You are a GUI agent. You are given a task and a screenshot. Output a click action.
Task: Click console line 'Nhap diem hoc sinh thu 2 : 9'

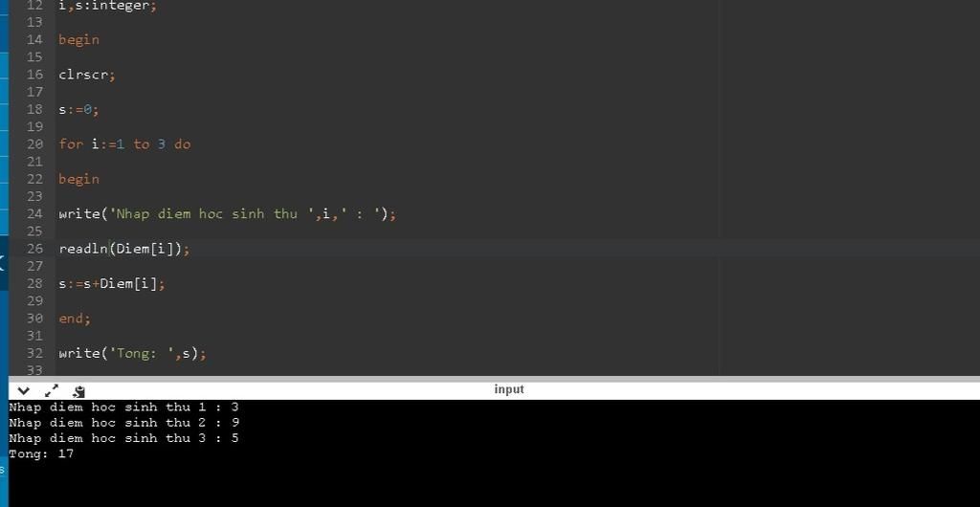tap(123, 423)
